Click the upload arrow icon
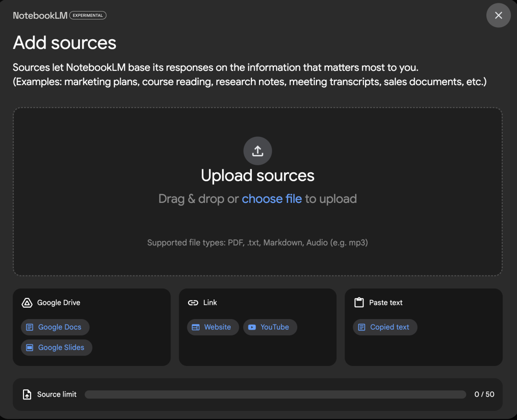 (x=258, y=151)
